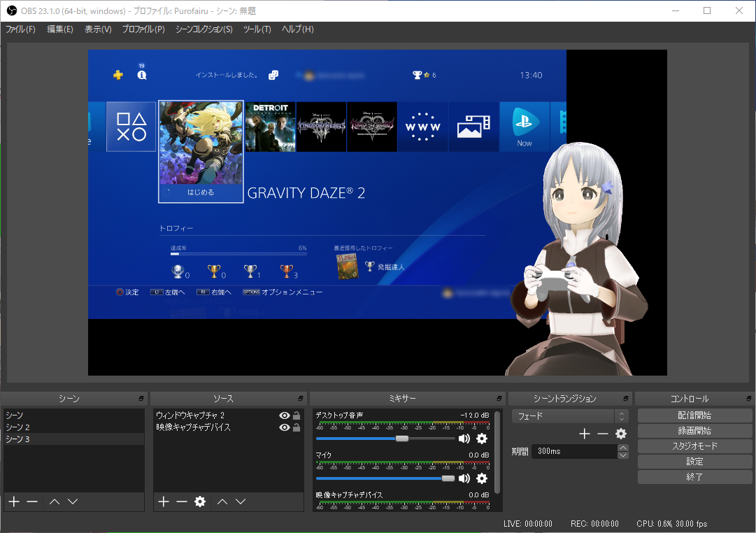
Task: Add a new source with plus icon
Action: point(164,502)
